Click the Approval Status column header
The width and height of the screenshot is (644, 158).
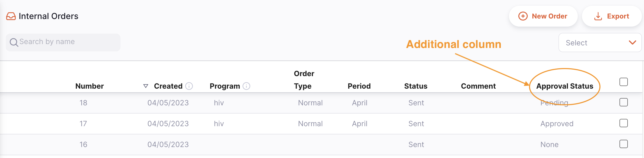pos(564,86)
